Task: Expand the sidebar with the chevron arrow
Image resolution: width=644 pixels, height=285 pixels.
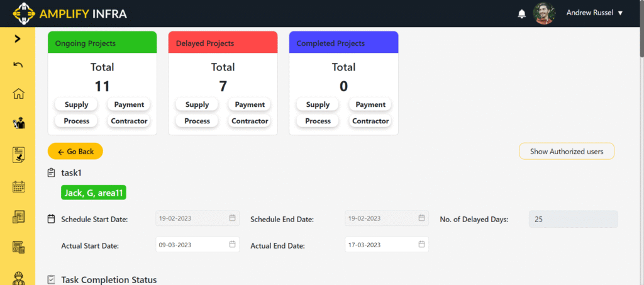Action: pos(18,39)
